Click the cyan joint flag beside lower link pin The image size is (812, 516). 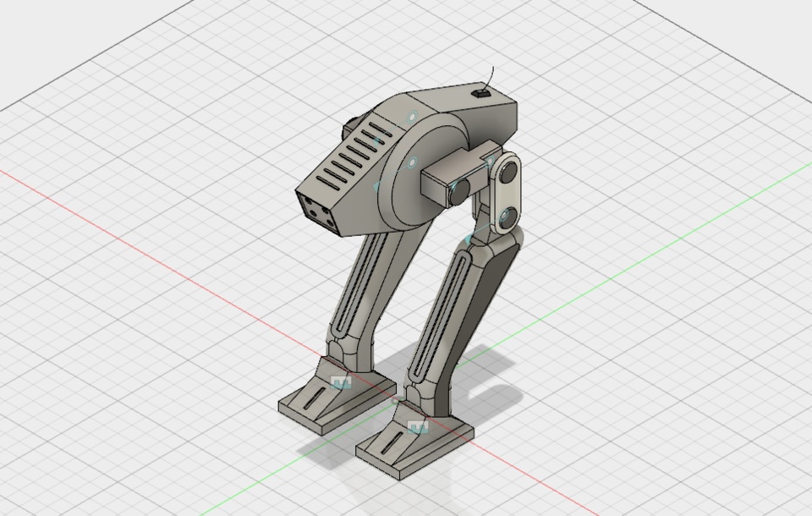pos(469,239)
